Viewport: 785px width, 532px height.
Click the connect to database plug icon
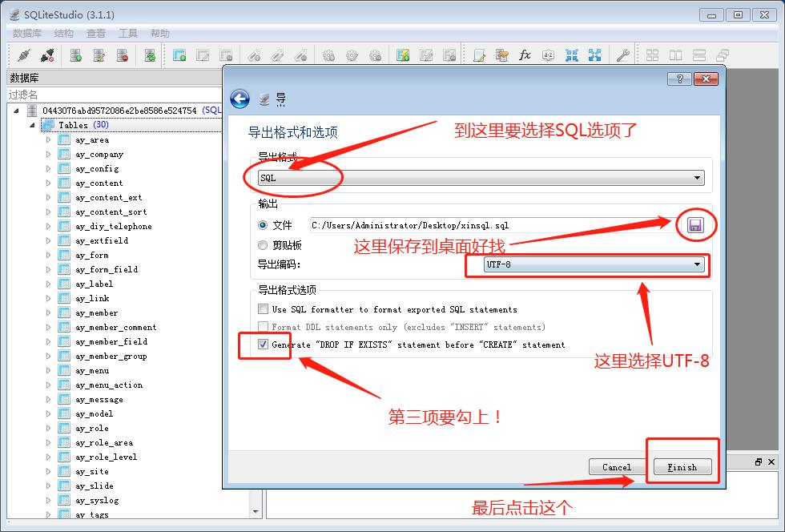(23, 55)
